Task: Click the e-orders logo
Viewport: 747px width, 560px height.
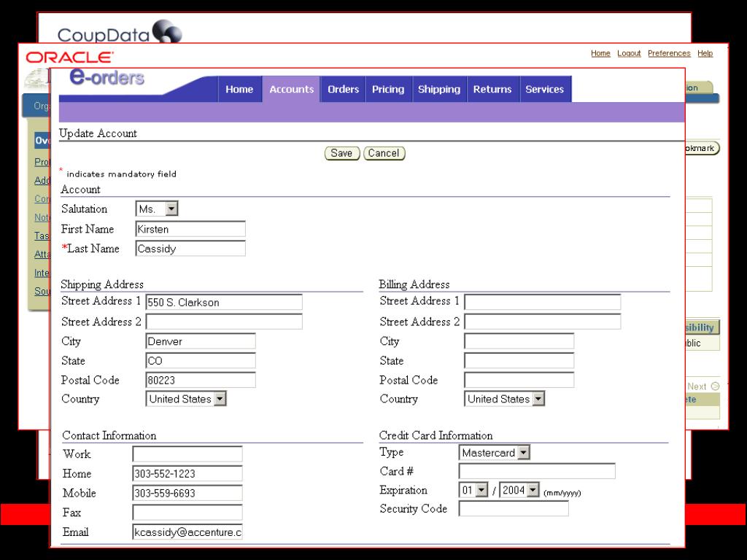Action: pyautogui.click(x=107, y=77)
